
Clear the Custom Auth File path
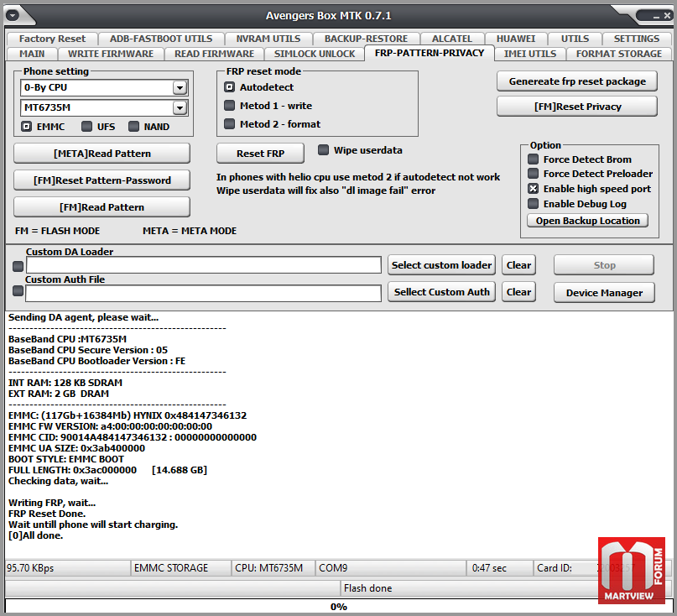[x=518, y=292]
